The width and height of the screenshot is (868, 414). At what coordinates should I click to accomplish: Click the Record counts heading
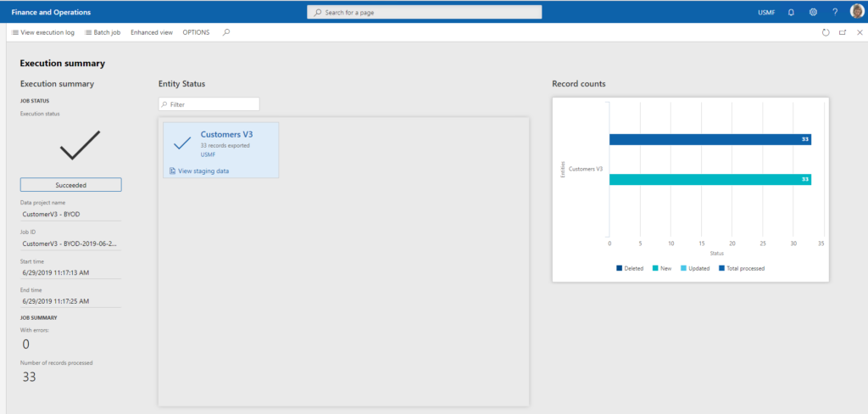[578, 84]
